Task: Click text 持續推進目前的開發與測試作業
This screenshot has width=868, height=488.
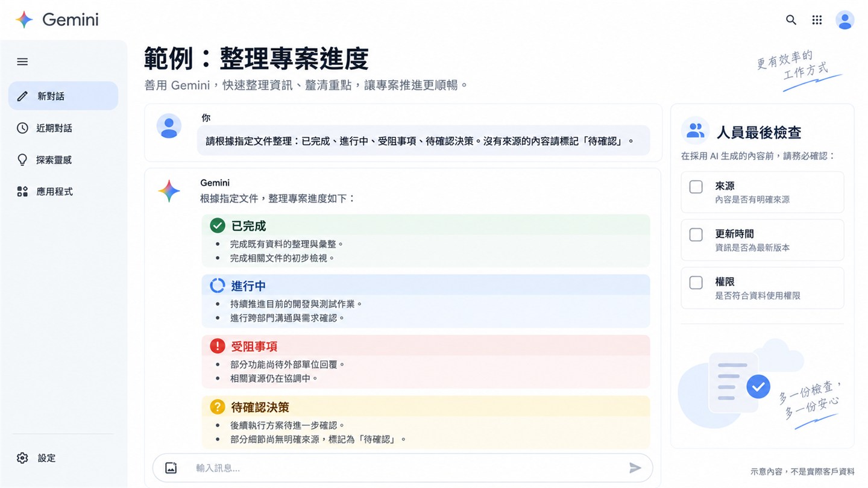Action: (296, 304)
